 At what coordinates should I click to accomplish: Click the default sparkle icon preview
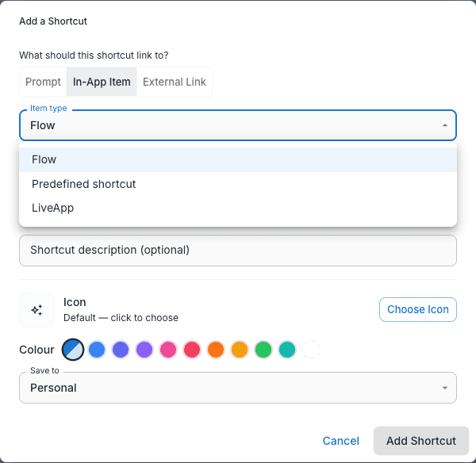coord(36,310)
